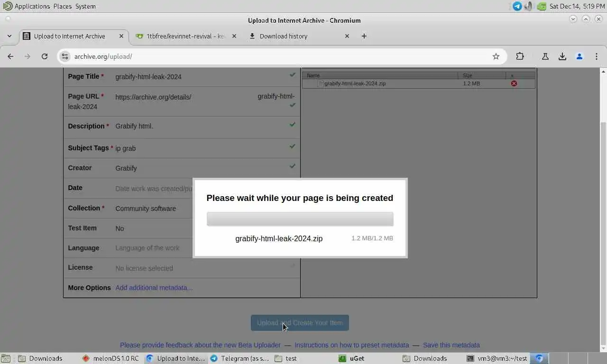Click the Upload and Create Your Item button
The image size is (607, 364).
point(300,323)
